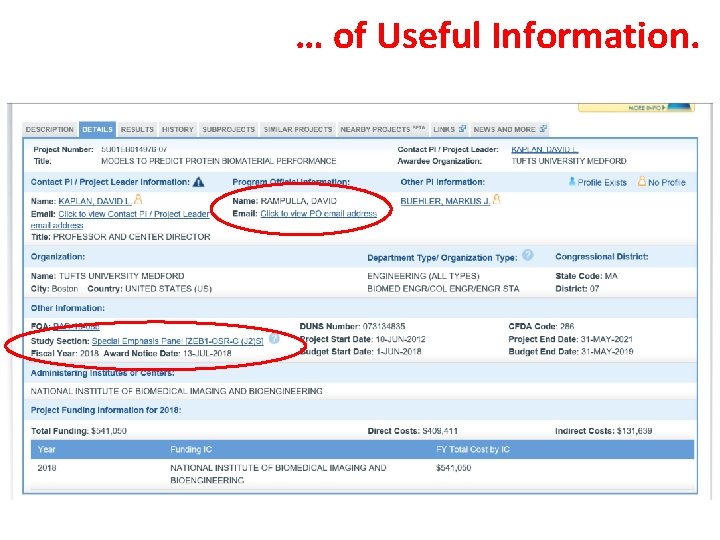Open BUEHLER, MARKUS J profile link
The height and width of the screenshot is (540, 720).
click(445, 201)
